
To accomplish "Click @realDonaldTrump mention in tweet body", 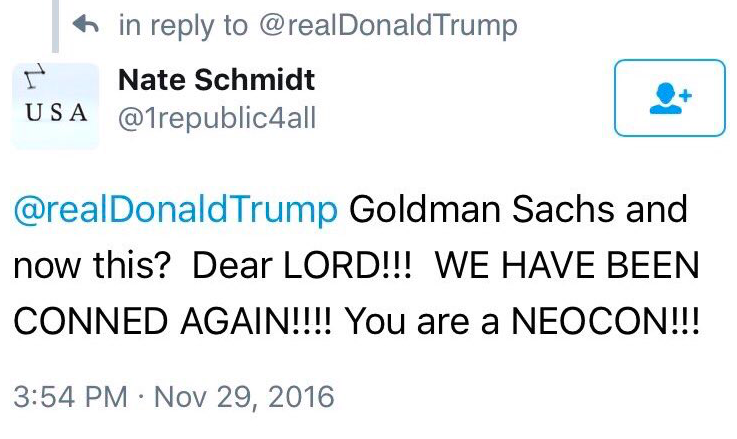I will click(176, 211).
